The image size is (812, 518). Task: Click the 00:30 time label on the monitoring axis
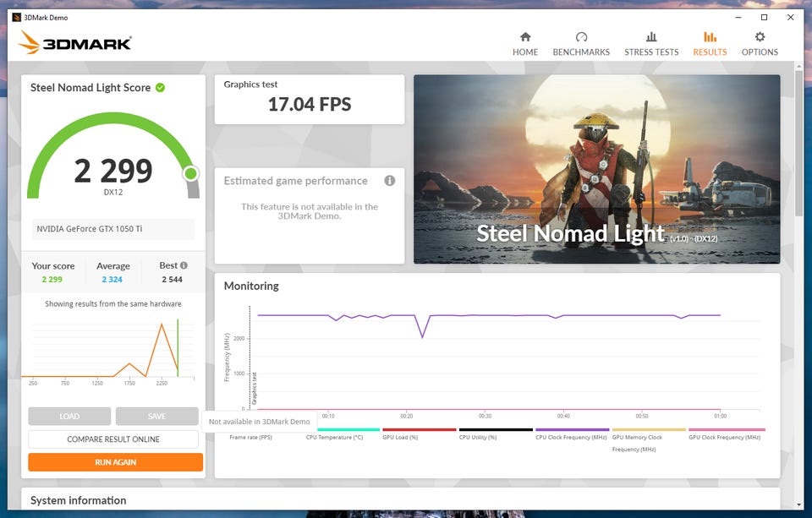485,416
